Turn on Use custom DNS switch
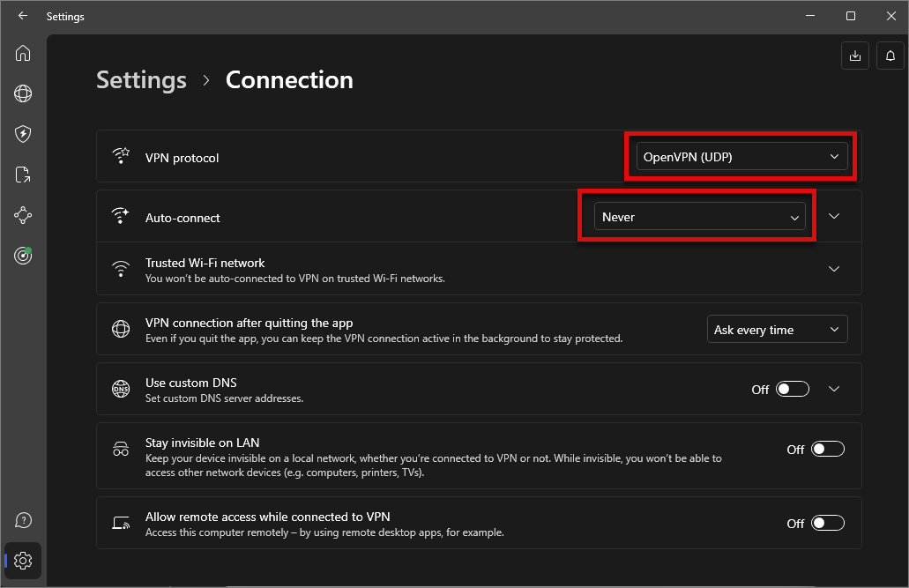Image resolution: width=909 pixels, height=588 pixels. 793,389
